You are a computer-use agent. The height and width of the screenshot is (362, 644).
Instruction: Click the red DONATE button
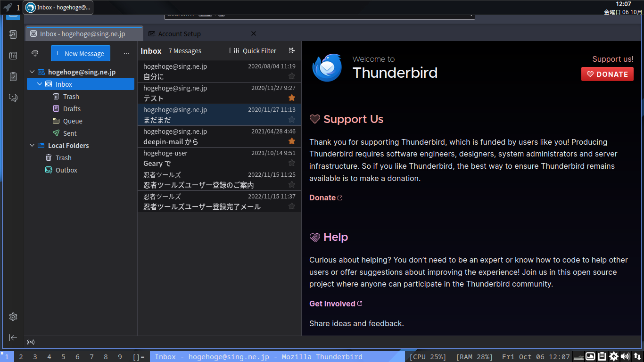(607, 74)
